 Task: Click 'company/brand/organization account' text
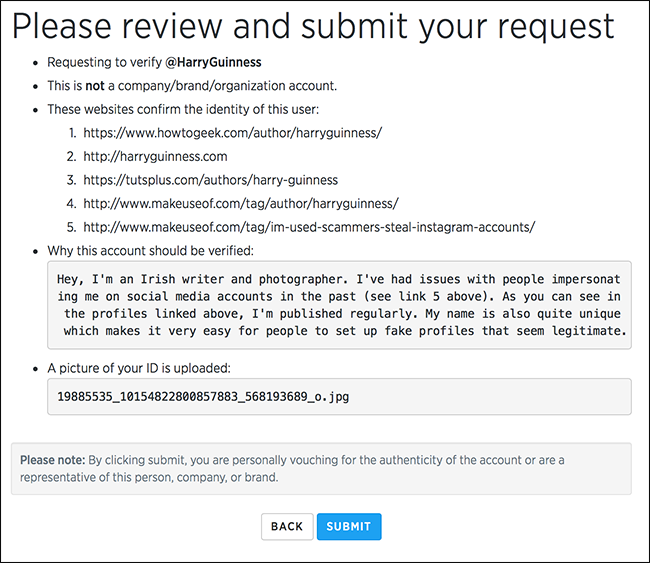(x=227, y=86)
